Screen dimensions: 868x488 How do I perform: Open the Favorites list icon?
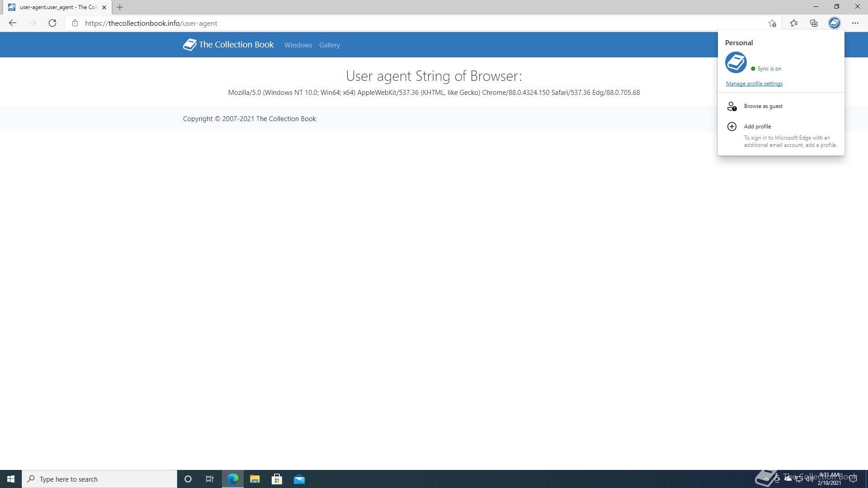794,23
